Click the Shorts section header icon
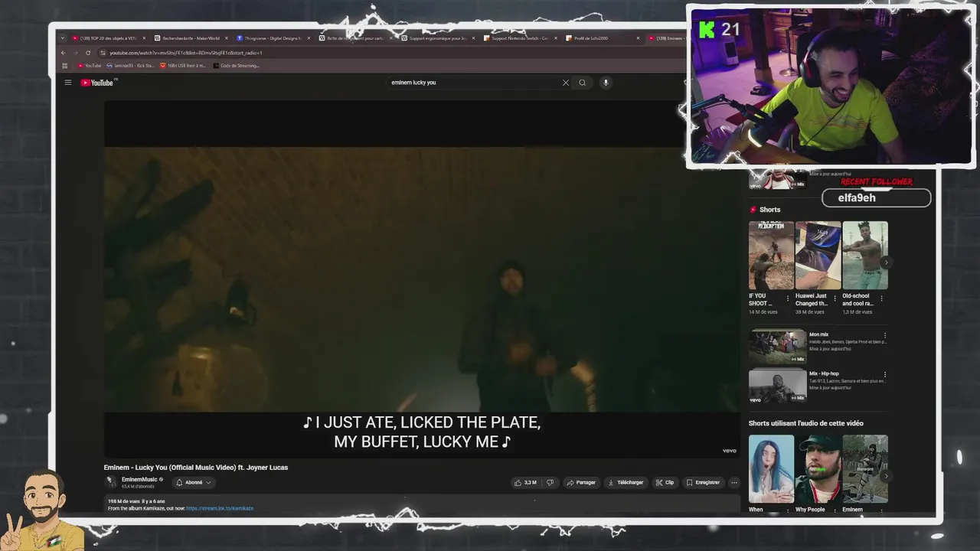980x551 pixels. coord(753,210)
